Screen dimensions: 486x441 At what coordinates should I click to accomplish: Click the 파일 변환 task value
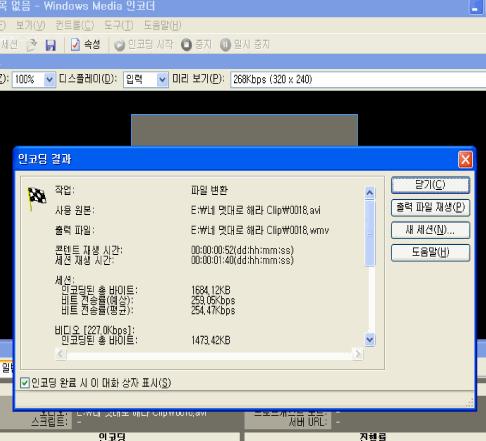[209, 190]
